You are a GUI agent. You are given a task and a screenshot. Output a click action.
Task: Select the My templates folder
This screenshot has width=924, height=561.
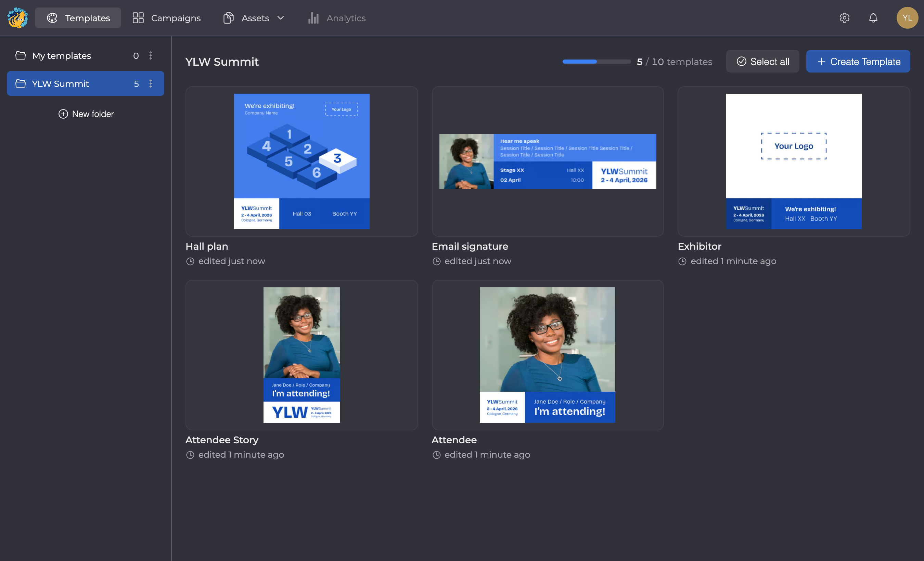pos(85,55)
